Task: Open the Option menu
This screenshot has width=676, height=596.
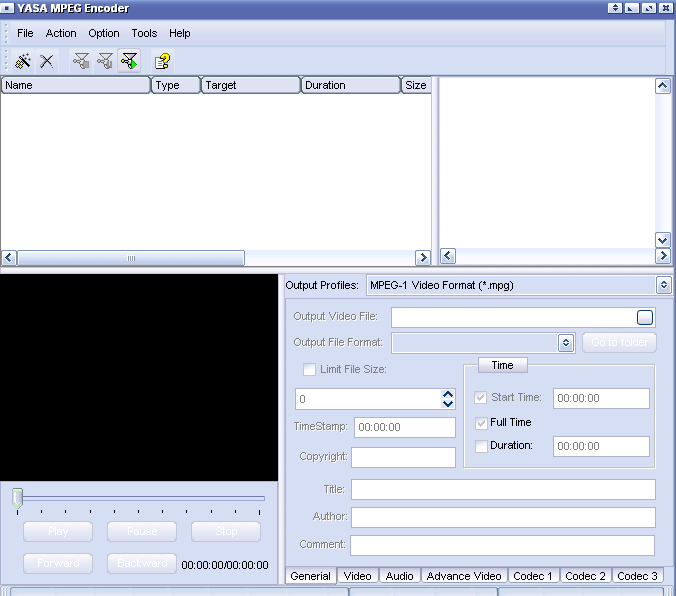Action: tap(103, 33)
